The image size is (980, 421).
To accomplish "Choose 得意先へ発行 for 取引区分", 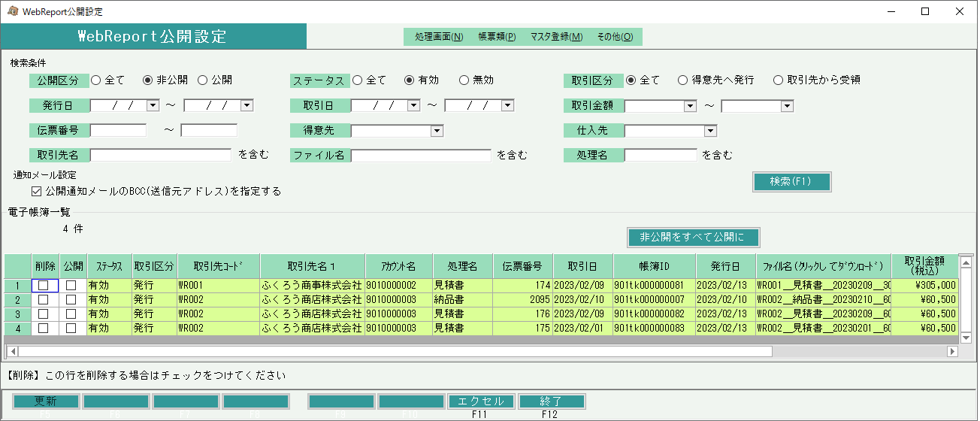I will [682, 80].
